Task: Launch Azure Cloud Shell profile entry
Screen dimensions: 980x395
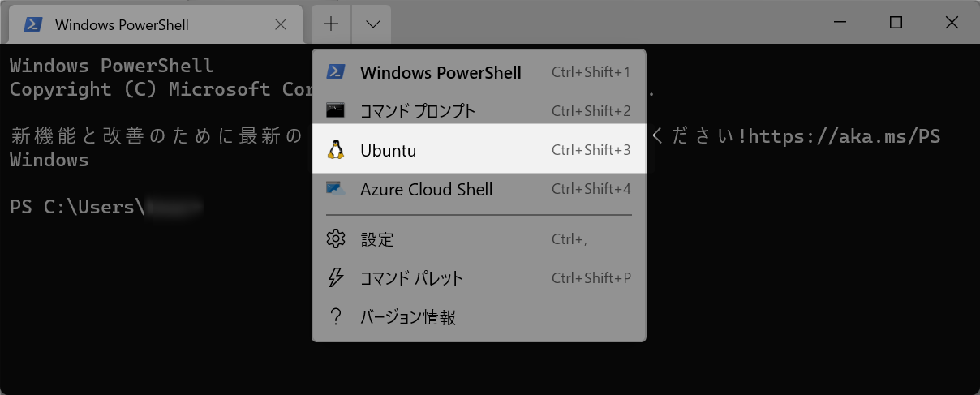Action: (479, 189)
